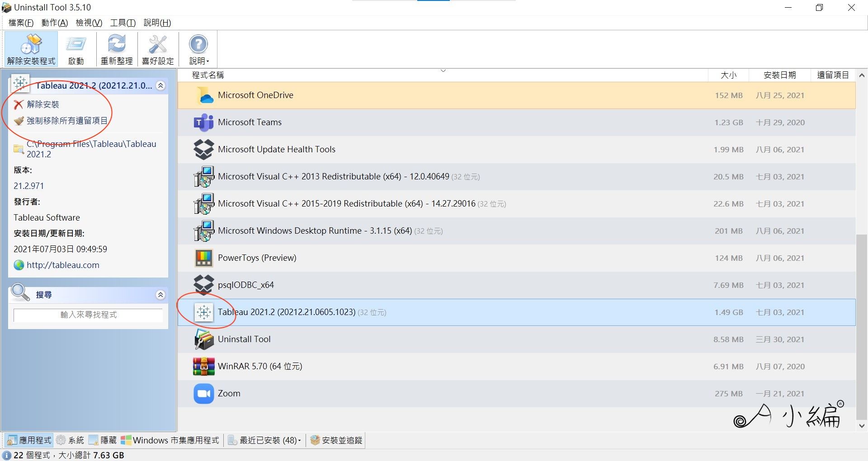Sort by Install Date (安裝日期) column
Screen dimensions: 868x461
tap(780, 75)
